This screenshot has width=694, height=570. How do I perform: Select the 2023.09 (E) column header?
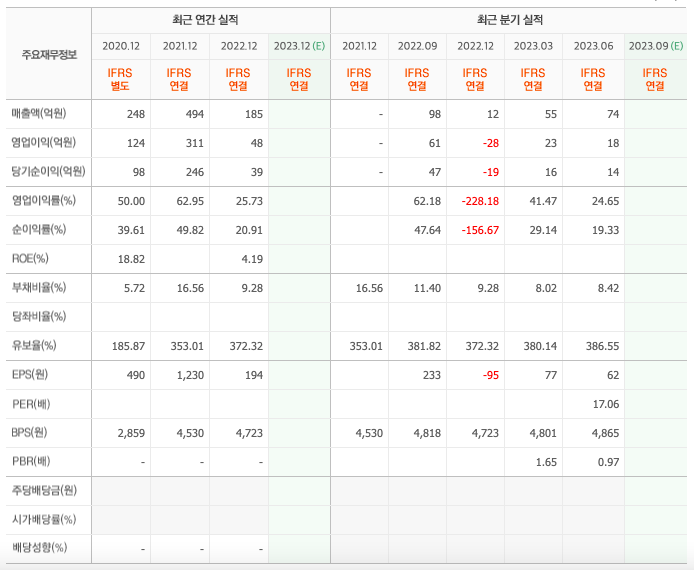pyautogui.click(x=656, y=46)
